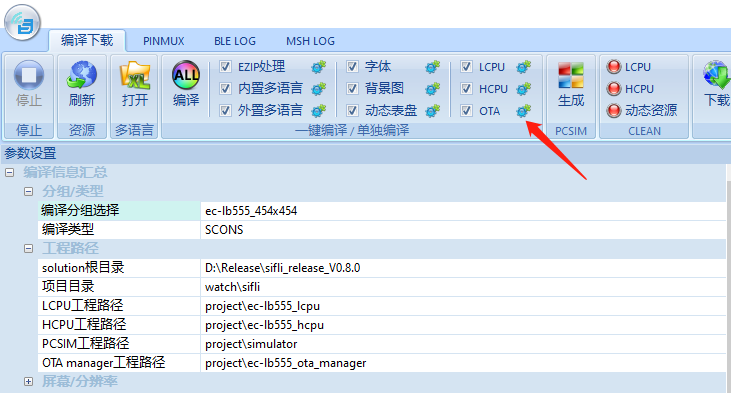This screenshot has width=731, height=393.
Task: Uncheck the LCPU compile checkbox
Action: tap(466, 67)
